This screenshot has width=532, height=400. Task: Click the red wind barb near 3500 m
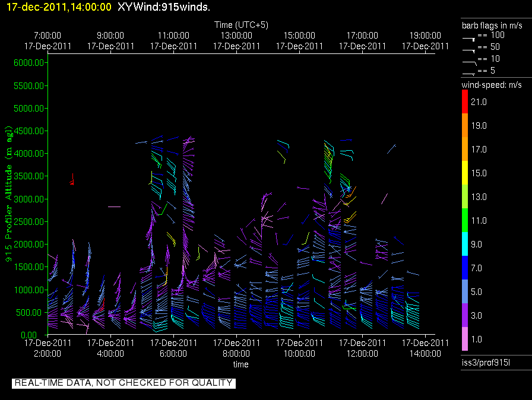pos(72,179)
